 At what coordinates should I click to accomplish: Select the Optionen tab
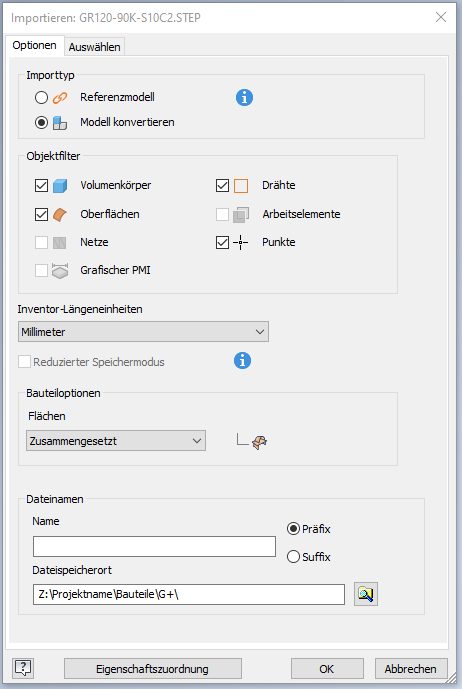[x=34, y=45]
